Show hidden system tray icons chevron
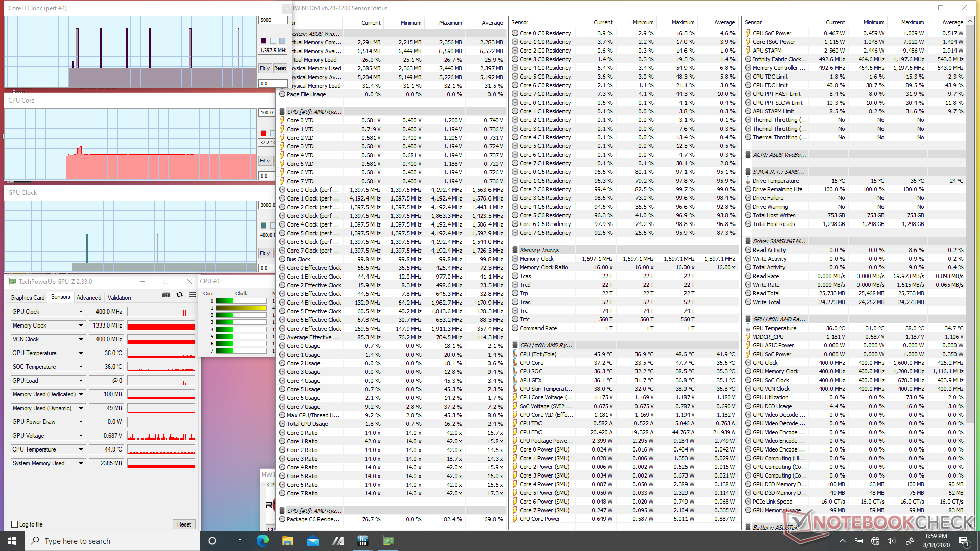The height and width of the screenshot is (551, 980). tap(843, 541)
